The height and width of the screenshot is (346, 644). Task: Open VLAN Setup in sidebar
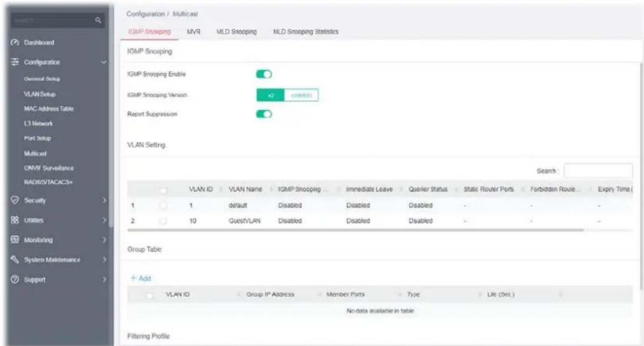(39, 94)
